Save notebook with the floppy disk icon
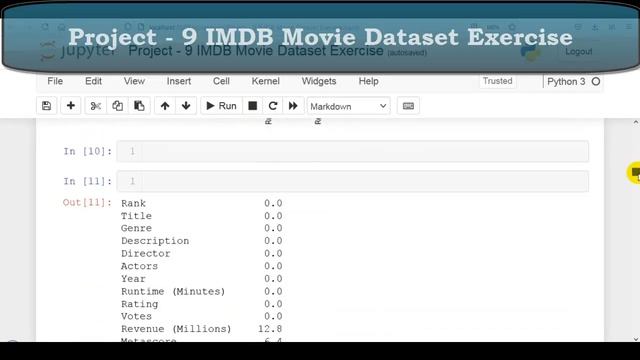 (x=47, y=106)
